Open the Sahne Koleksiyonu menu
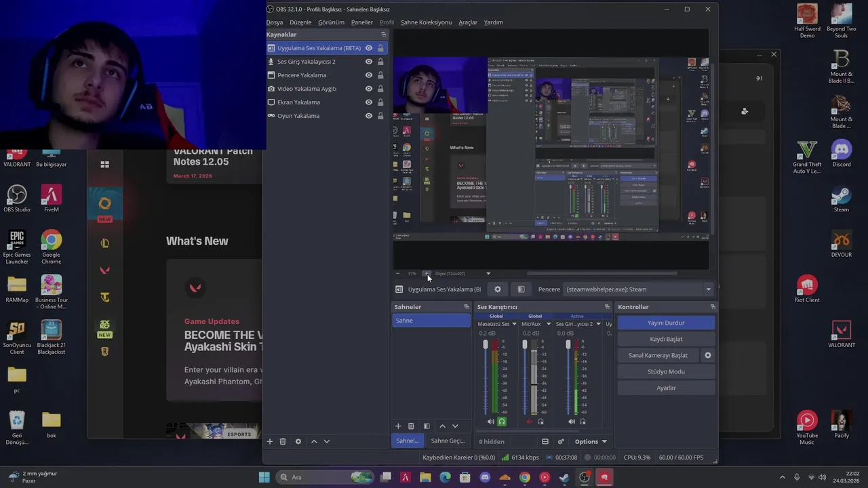The image size is (868, 488). coord(426,22)
